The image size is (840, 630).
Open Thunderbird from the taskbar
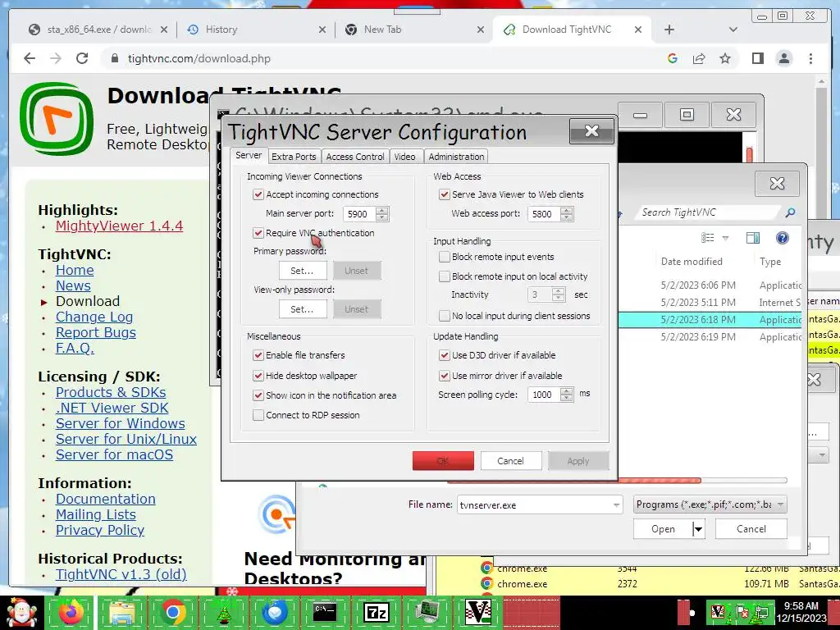[274, 612]
